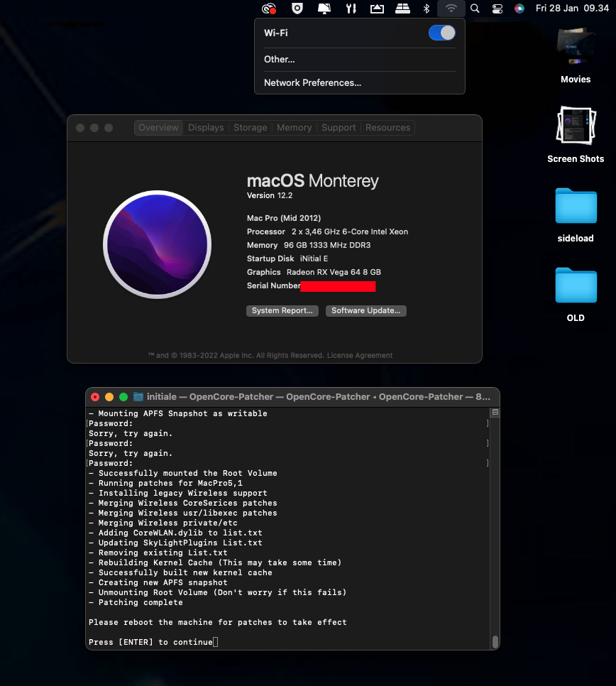Click 'Creating new APFS snapshot' line

point(158,582)
